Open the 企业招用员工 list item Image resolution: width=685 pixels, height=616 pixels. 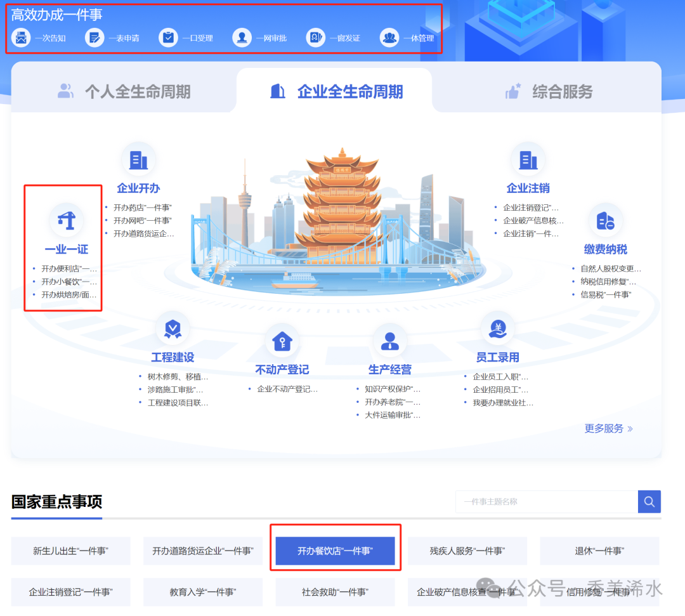[500, 390]
